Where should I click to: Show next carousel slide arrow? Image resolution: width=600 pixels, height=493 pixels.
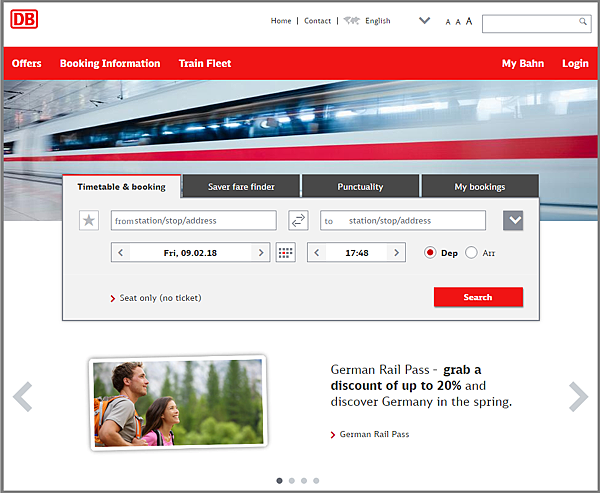coord(578,397)
